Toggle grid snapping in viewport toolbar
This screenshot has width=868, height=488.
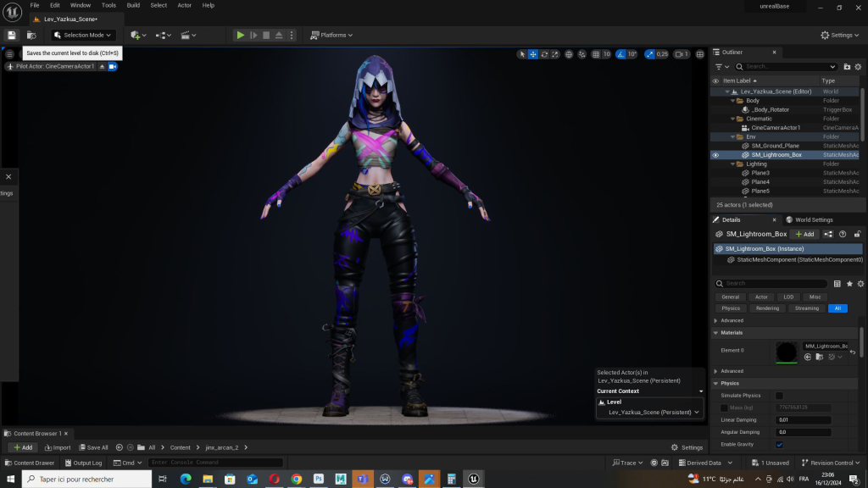click(596, 54)
